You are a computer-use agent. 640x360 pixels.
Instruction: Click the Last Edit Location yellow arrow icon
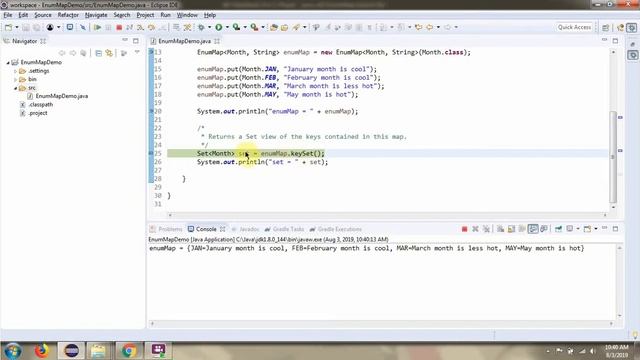coord(418,27)
